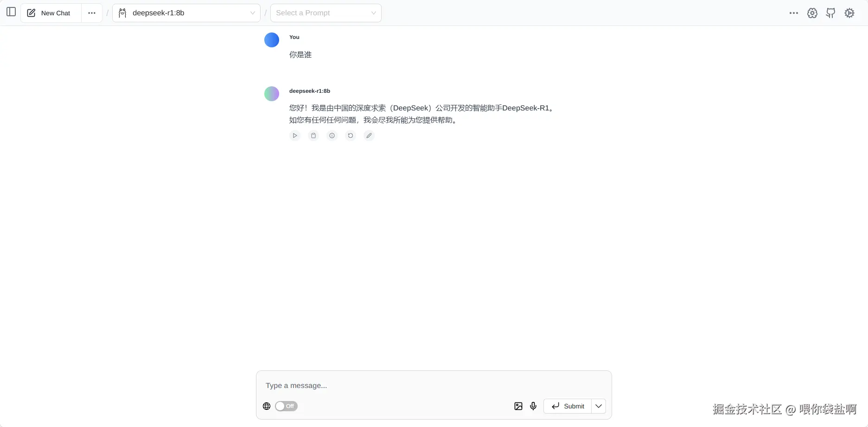Click the You sender name label
The image size is (868, 427).
click(x=294, y=37)
